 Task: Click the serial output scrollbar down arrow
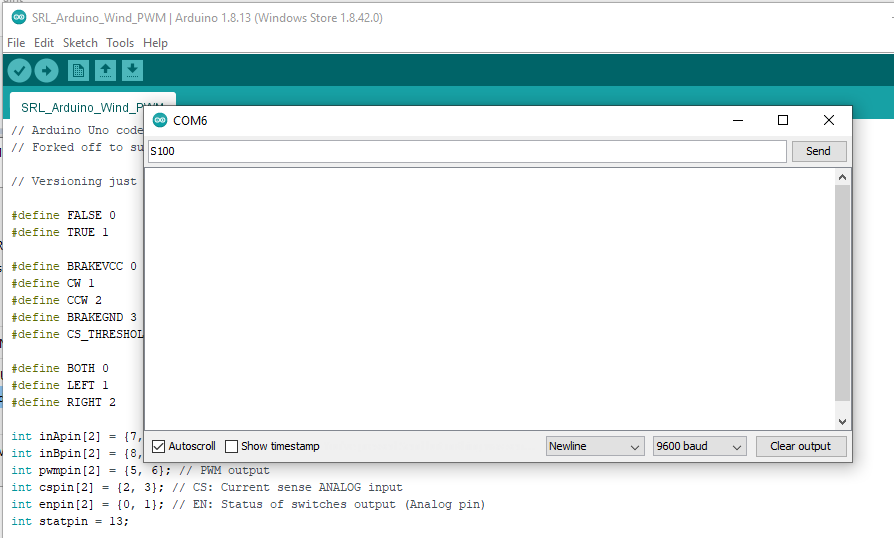pyautogui.click(x=842, y=422)
